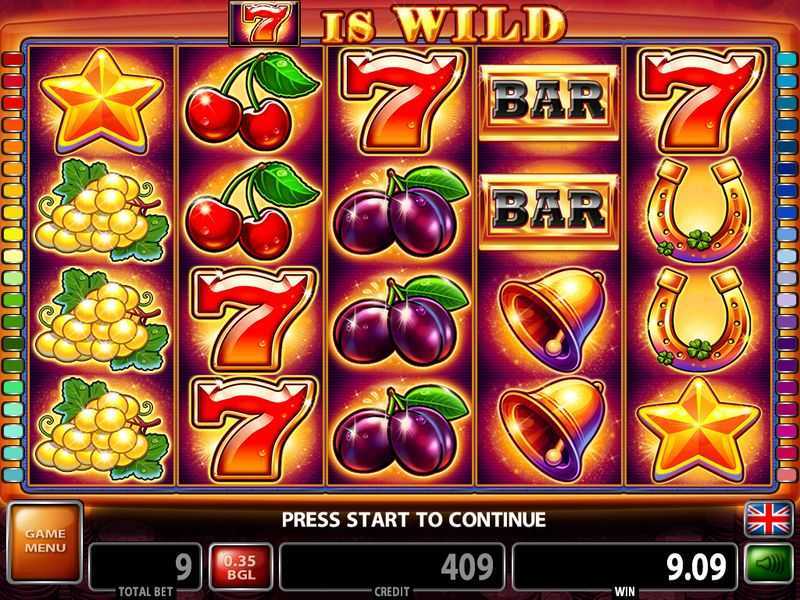Click the middle plum symbol on third reel
The width and height of the screenshot is (800, 600).
click(399, 320)
